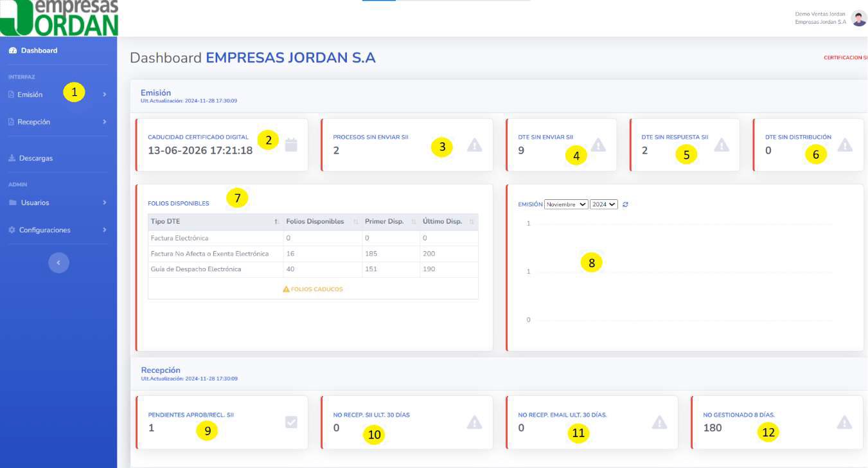Sort table by Primer Disp. column
The height and width of the screenshot is (468, 868).
(x=391, y=222)
